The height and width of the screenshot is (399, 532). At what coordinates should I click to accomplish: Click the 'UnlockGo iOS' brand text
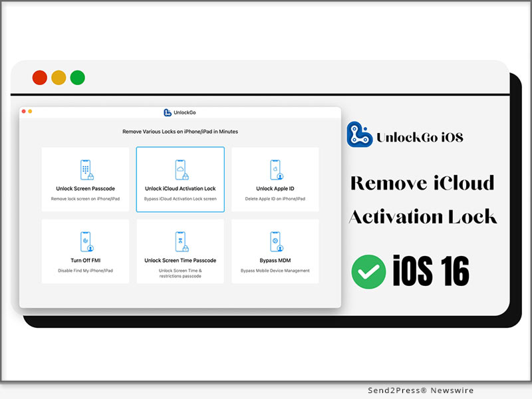click(x=420, y=138)
